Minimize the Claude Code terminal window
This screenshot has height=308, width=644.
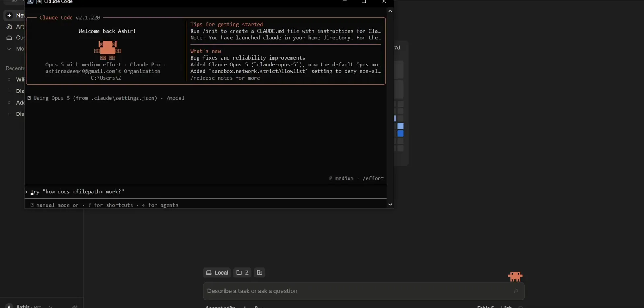click(345, 2)
